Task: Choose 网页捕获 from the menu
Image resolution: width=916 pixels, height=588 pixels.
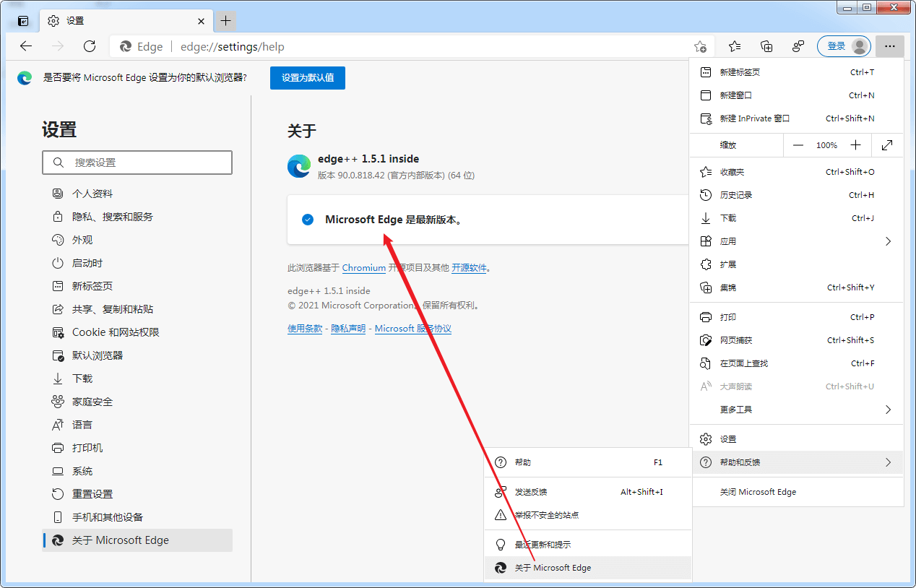Action: 797,340
